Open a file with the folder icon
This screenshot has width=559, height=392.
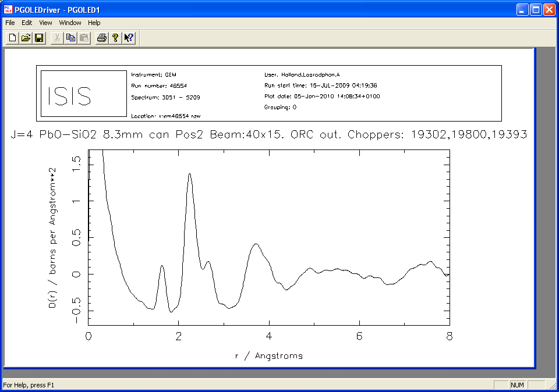point(26,38)
